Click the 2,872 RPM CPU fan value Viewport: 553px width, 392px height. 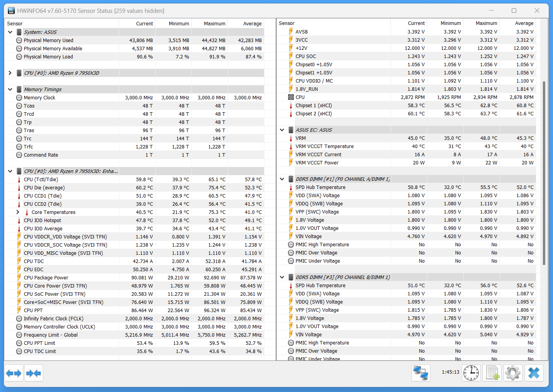click(413, 97)
